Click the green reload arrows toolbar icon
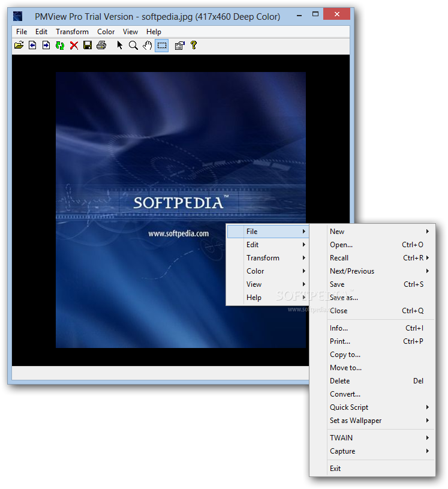Image resolution: width=448 pixels, height=489 pixels. (x=60, y=46)
